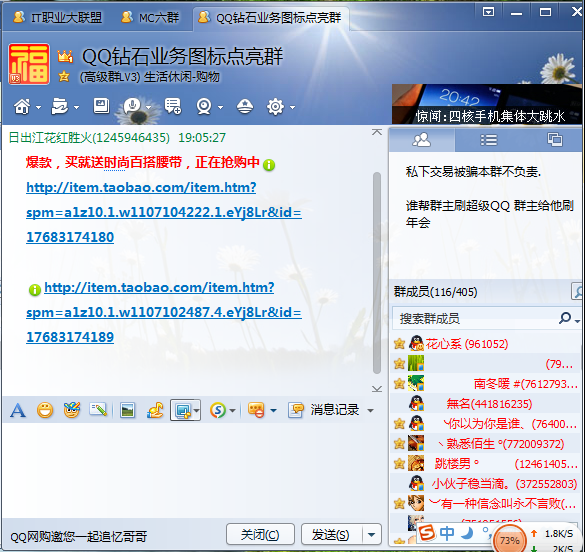Open the discussion group creation icon
Viewport: 585px width, 552px height.
point(173,107)
